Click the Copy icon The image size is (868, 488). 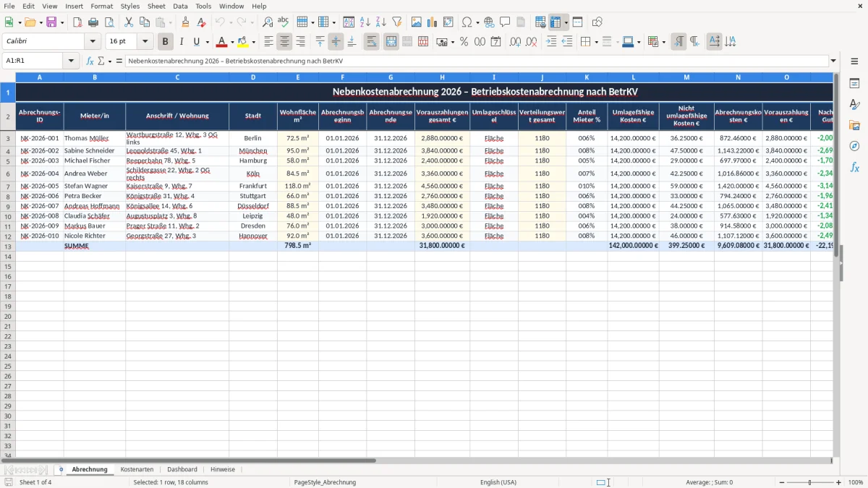click(x=144, y=22)
